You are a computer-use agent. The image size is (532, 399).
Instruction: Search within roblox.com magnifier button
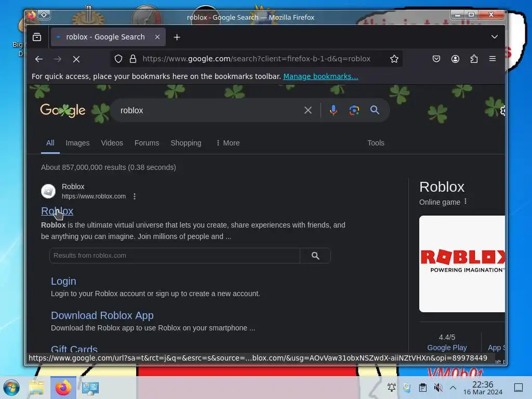pyautogui.click(x=315, y=256)
